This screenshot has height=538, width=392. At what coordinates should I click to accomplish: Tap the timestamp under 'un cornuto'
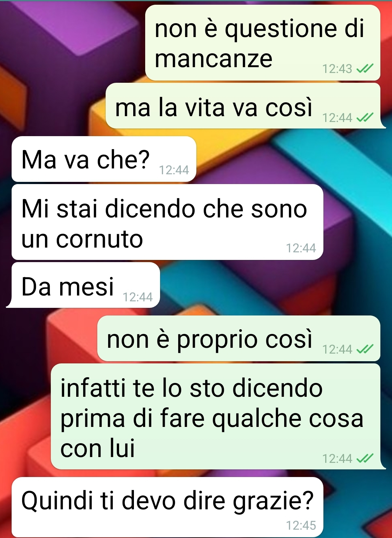click(301, 248)
